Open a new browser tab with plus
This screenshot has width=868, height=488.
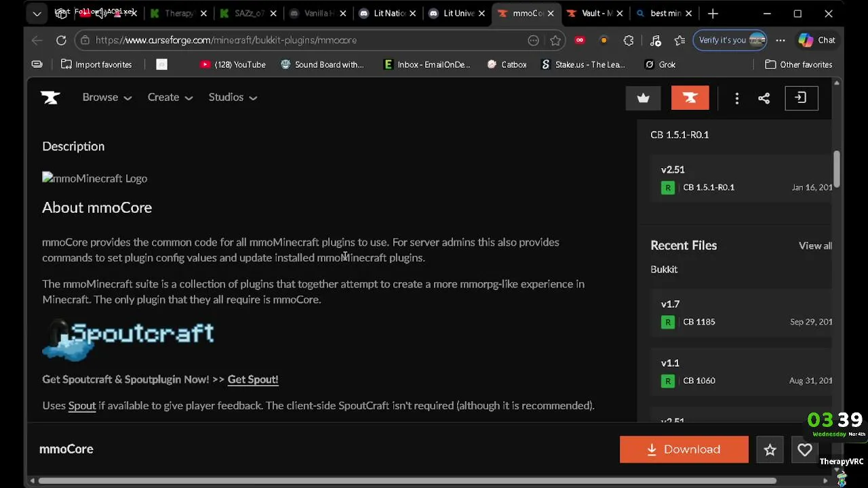[x=713, y=13]
